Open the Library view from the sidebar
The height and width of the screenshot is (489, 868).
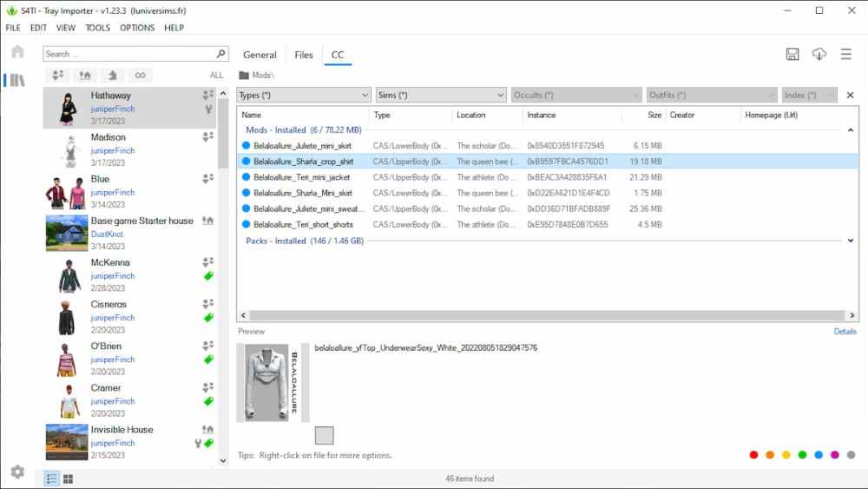tap(17, 81)
